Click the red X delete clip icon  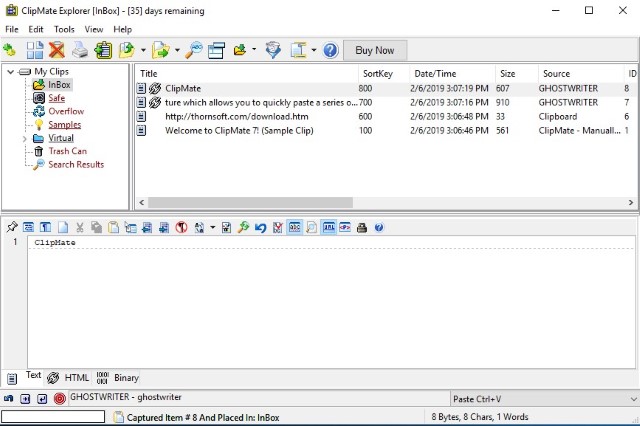[57, 50]
